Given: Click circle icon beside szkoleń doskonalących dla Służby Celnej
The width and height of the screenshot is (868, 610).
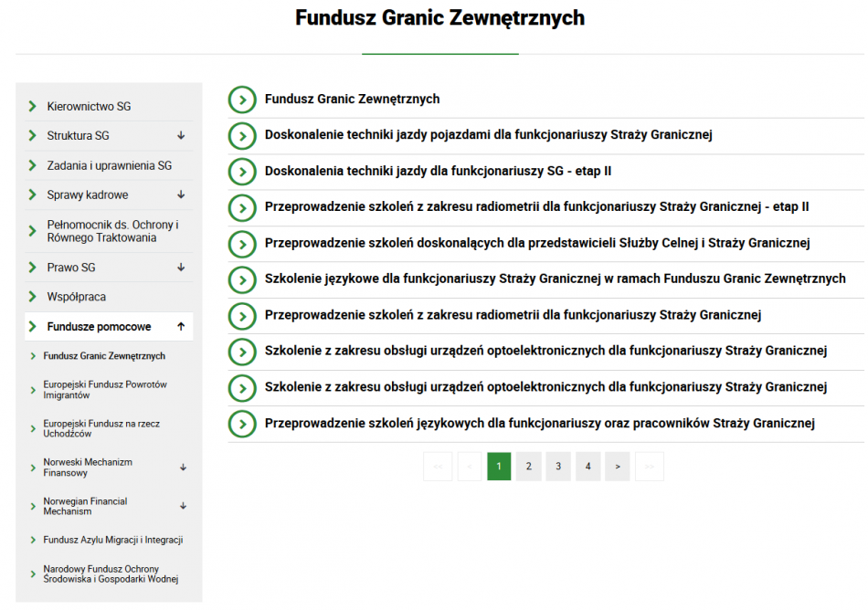Looking at the screenshot, I should point(241,244).
